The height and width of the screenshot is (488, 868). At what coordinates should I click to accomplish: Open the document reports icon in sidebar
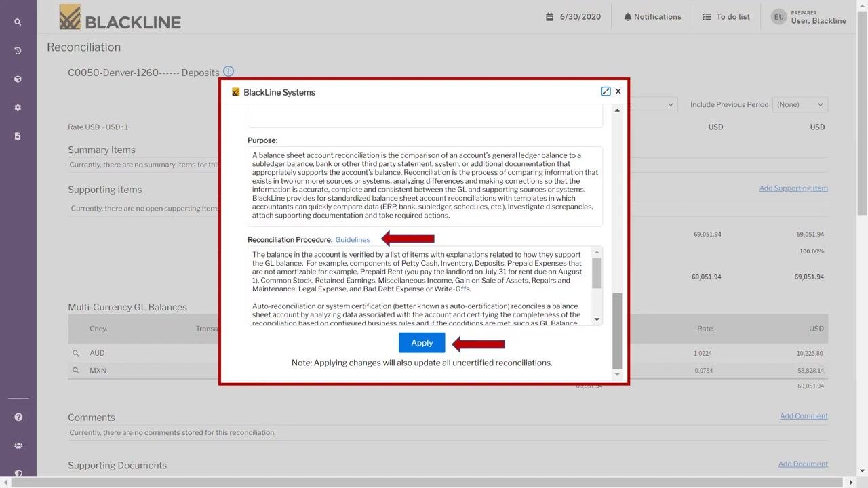(x=18, y=136)
